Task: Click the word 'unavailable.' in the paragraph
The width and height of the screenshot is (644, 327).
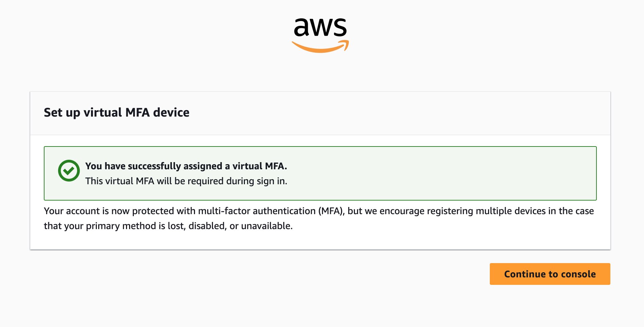Action: (x=267, y=226)
